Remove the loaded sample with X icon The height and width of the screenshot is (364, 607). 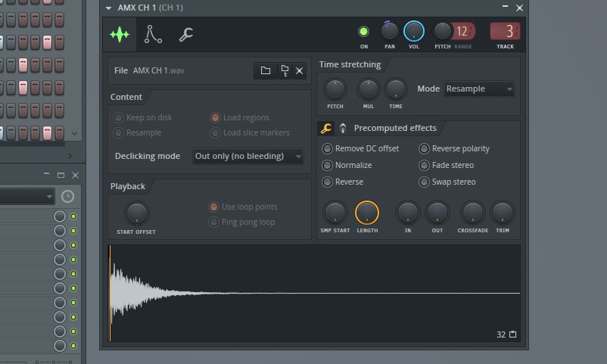299,70
